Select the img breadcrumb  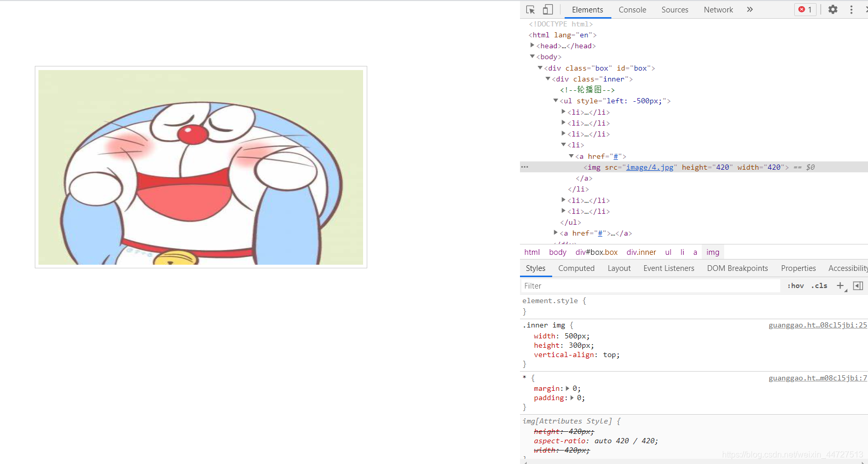coord(713,252)
